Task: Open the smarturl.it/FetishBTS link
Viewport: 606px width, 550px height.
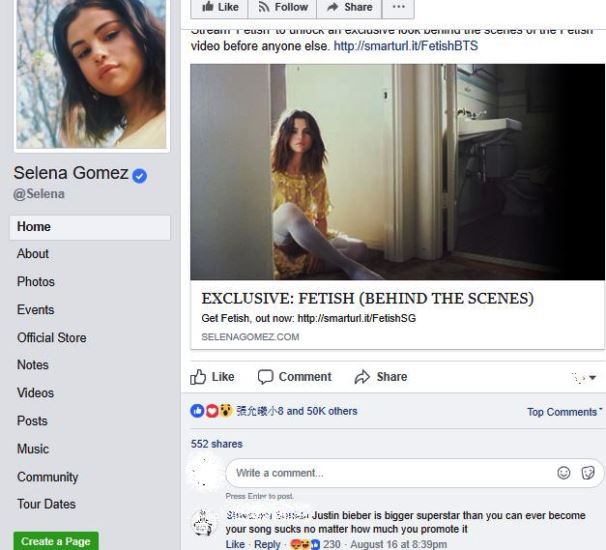Action: tap(405, 46)
